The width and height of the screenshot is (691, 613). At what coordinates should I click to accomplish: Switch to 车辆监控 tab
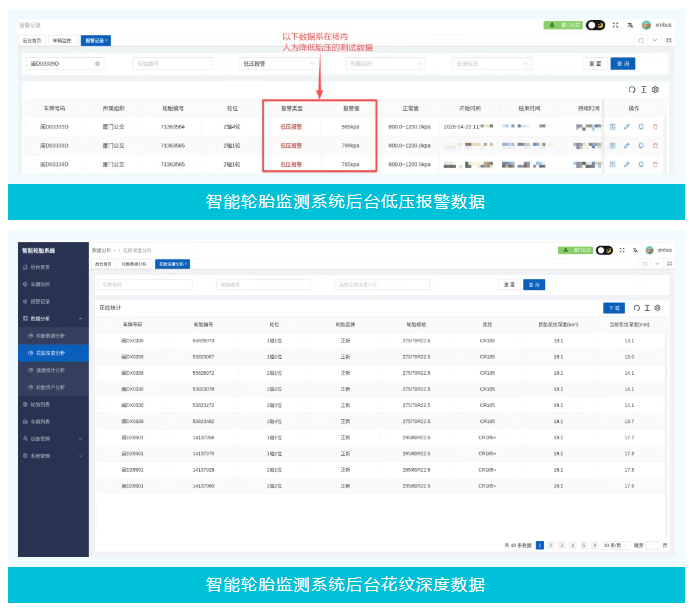click(x=62, y=41)
